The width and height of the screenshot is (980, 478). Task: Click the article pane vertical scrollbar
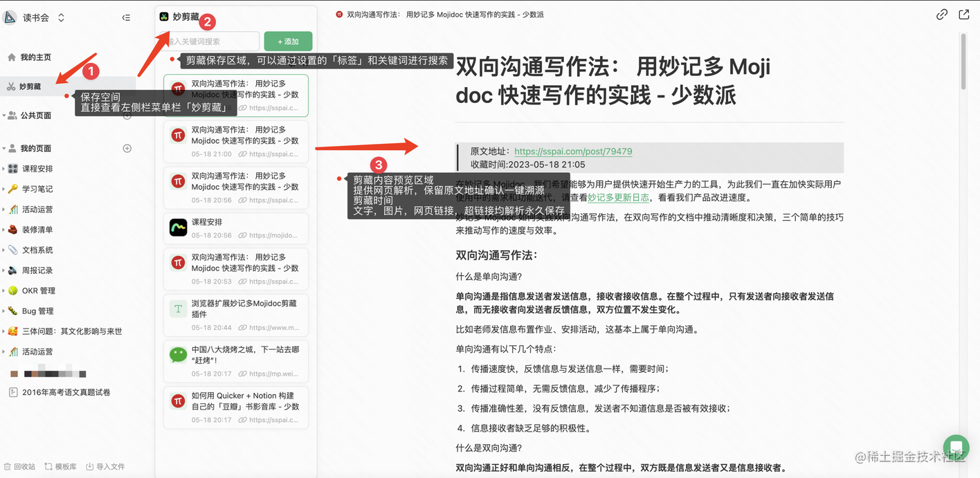click(963, 61)
